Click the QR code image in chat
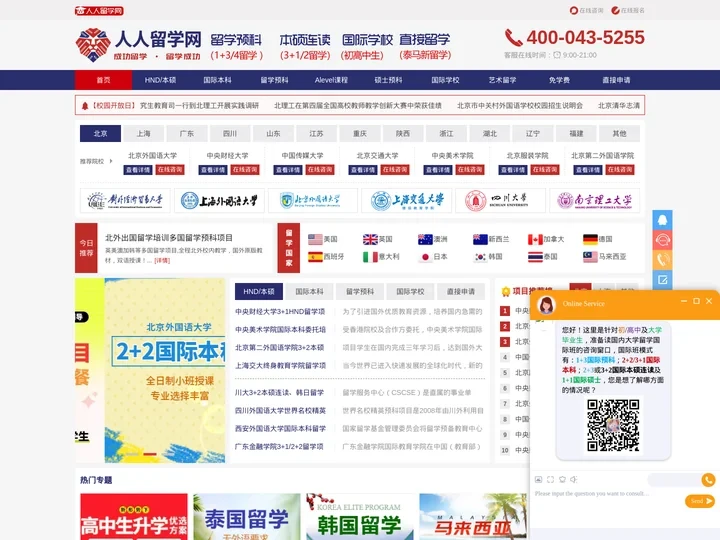 613,425
